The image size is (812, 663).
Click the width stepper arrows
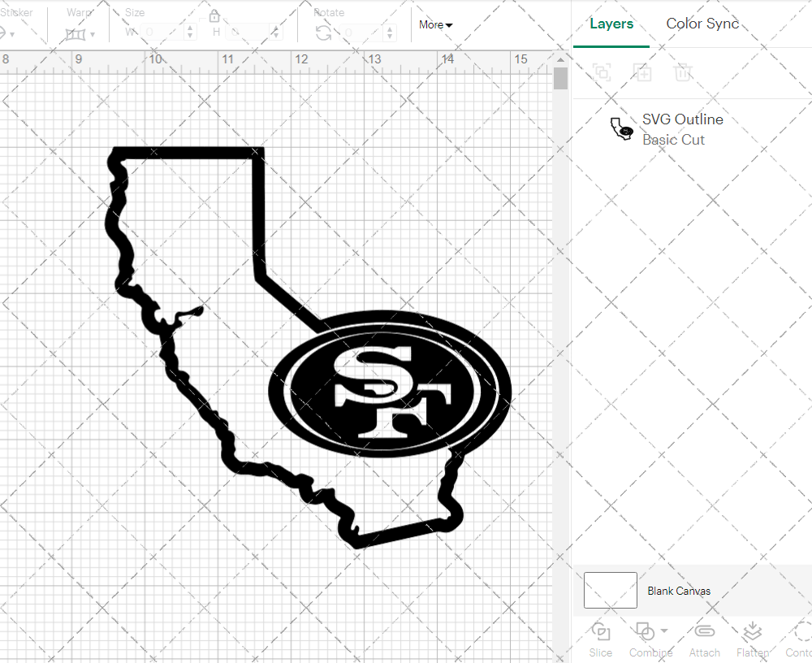pyautogui.click(x=190, y=32)
